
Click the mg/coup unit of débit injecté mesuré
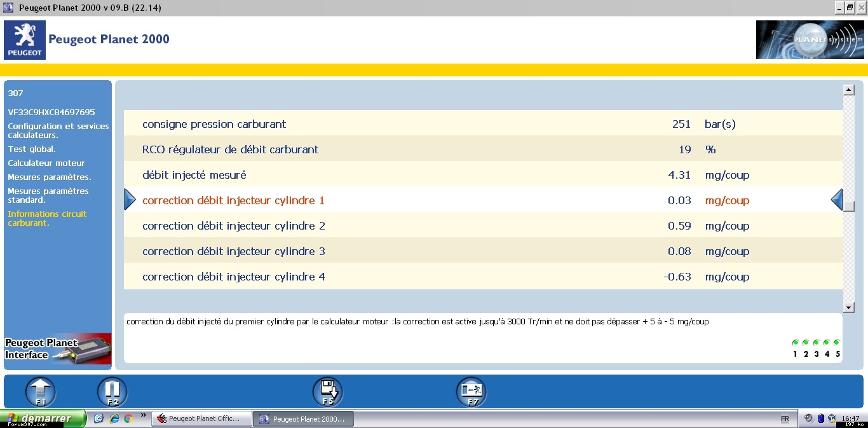coord(727,175)
